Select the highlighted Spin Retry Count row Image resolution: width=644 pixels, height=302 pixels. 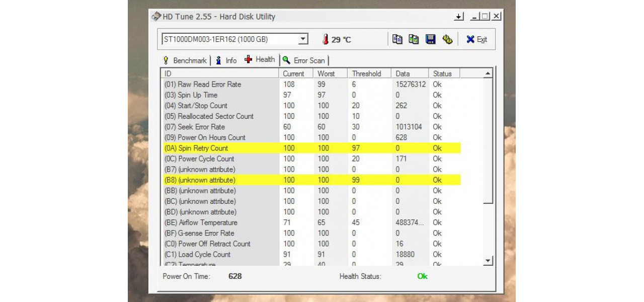click(311, 148)
